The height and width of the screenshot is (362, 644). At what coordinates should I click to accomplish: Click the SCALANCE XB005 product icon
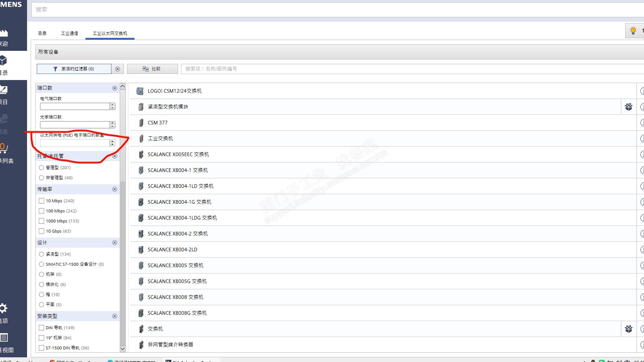(141, 265)
